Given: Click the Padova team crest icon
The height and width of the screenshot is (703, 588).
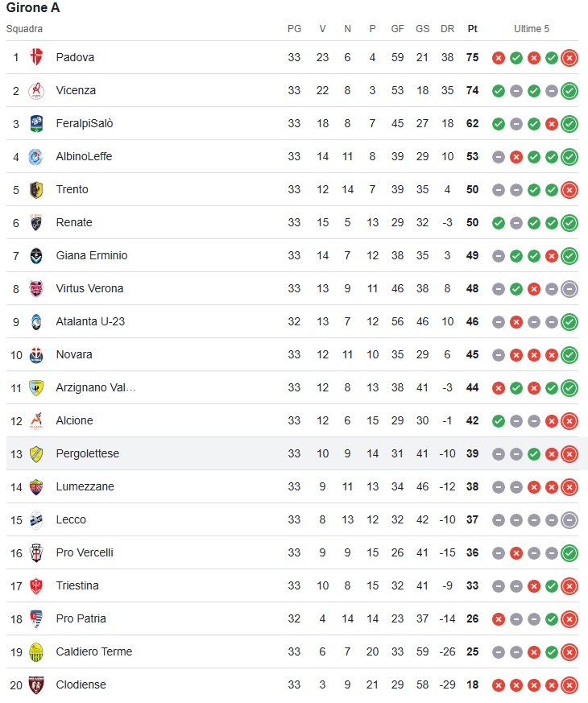Looking at the screenshot, I should pos(36,57).
